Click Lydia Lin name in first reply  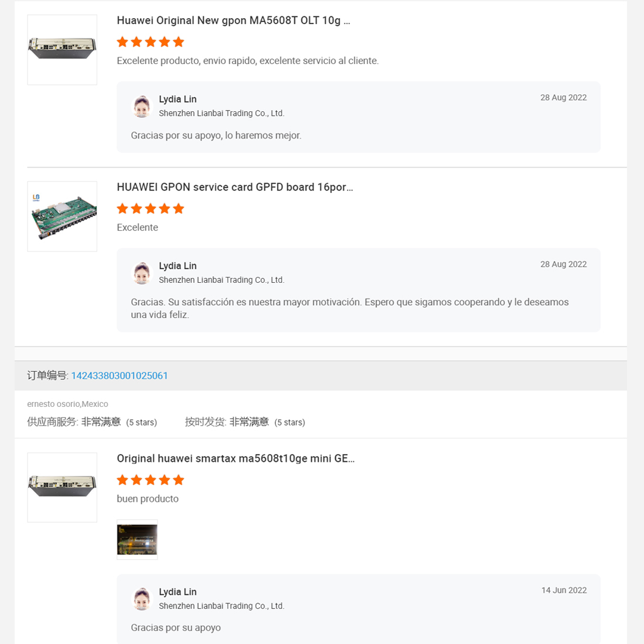(x=177, y=100)
